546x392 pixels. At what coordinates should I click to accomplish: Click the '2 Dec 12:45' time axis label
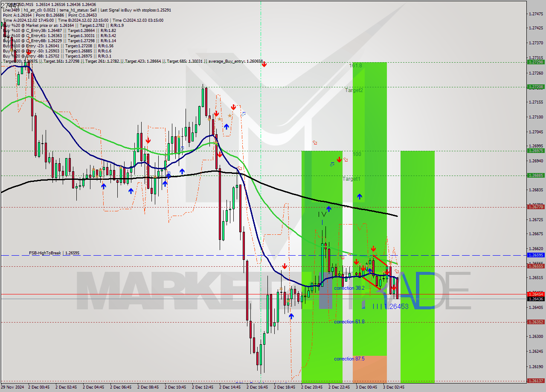(203, 387)
